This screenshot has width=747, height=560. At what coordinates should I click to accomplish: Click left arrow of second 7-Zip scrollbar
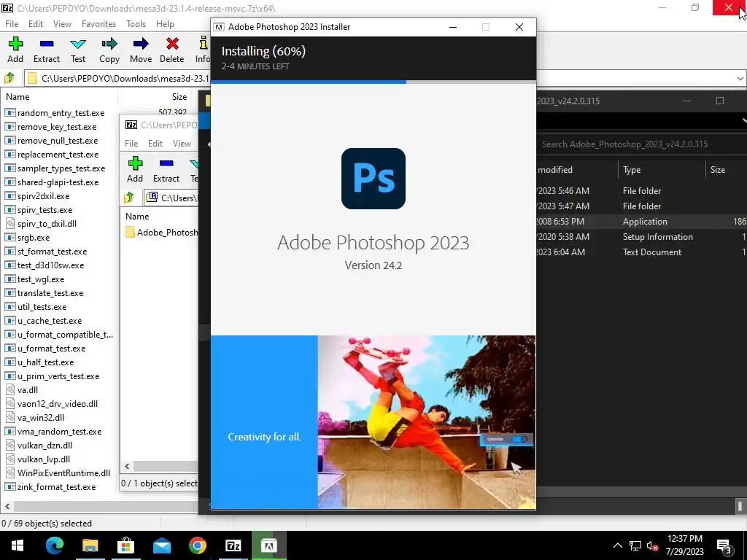click(127, 466)
